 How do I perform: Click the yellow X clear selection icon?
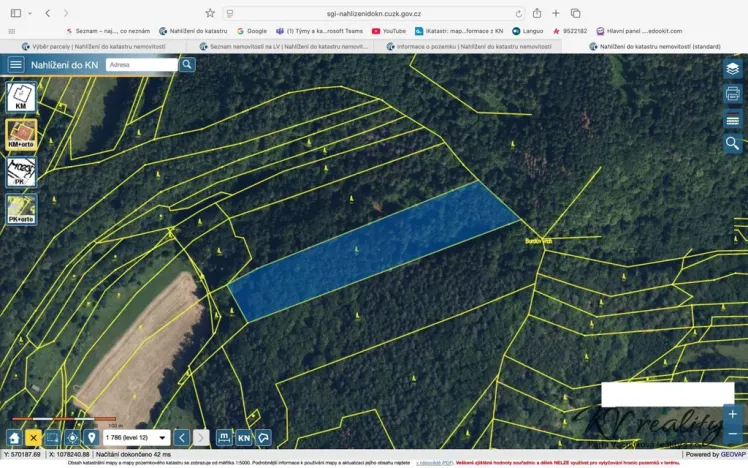(x=33, y=437)
